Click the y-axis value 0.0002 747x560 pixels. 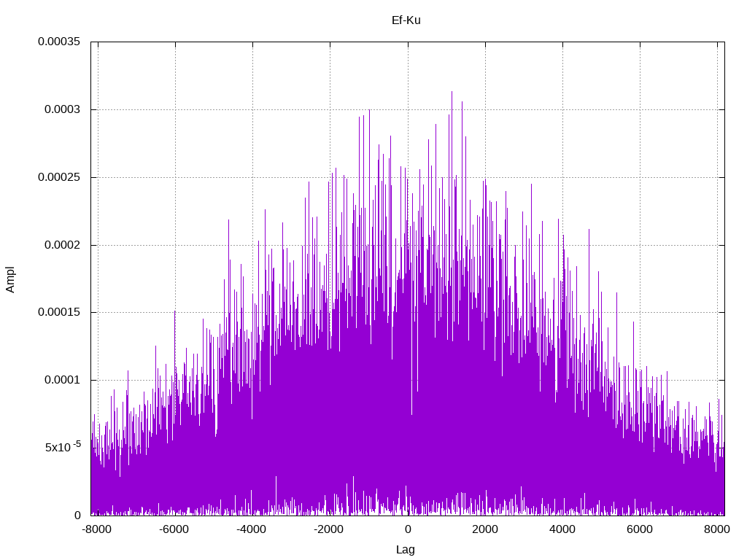click(x=63, y=245)
